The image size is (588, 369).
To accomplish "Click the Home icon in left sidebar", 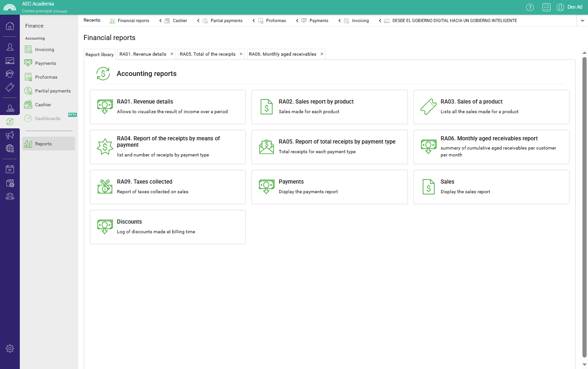I will click(10, 26).
